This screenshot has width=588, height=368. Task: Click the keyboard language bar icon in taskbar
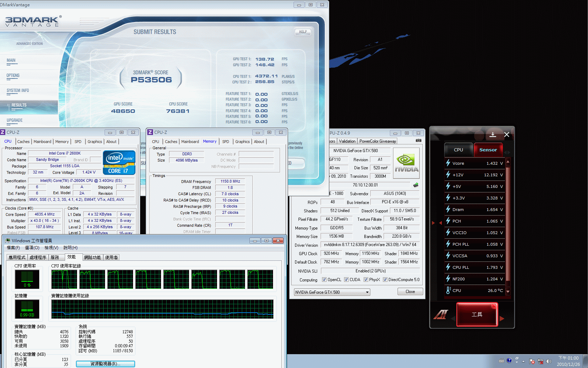tap(502, 361)
